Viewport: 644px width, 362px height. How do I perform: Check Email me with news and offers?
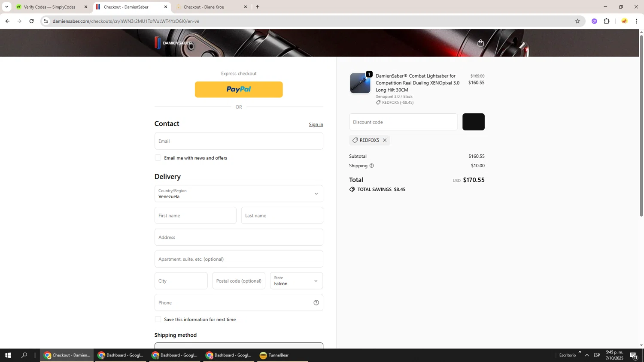158,158
